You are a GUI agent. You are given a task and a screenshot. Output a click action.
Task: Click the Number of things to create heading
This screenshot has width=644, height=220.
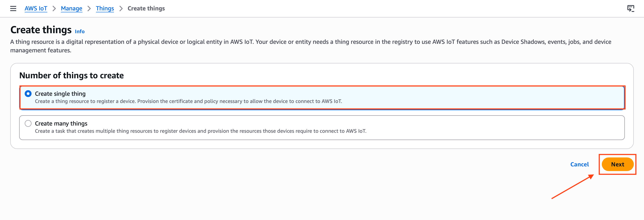[x=72, y=75]
